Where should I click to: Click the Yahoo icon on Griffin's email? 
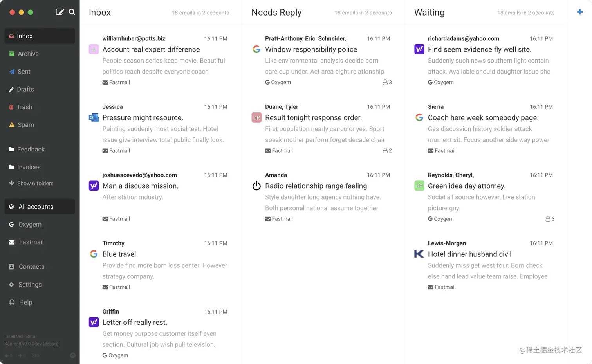coord(94,322)
